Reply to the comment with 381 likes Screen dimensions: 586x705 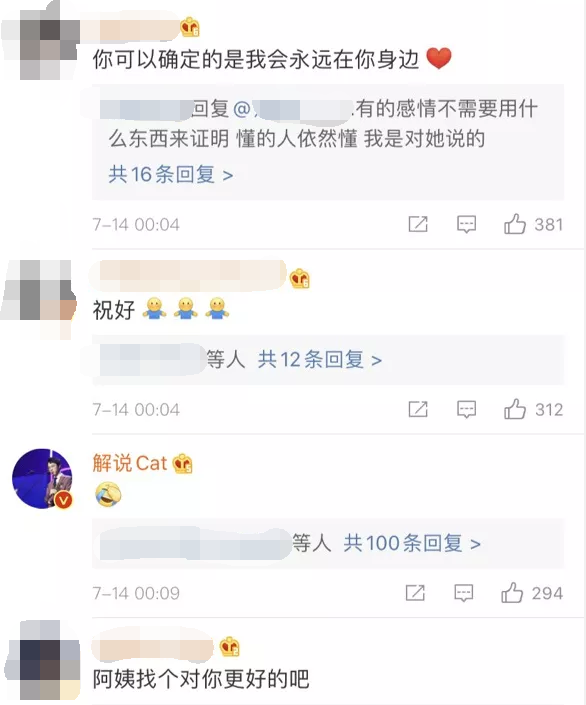466,224
